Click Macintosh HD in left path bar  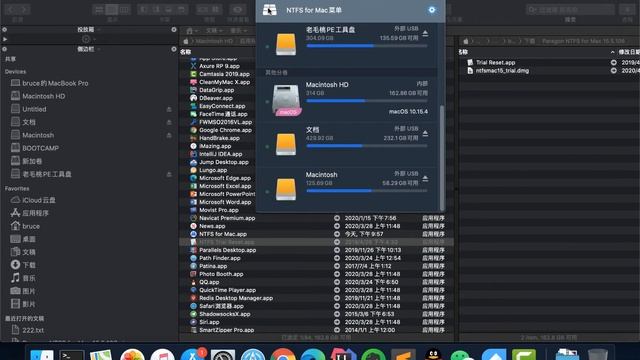point(213,41)
